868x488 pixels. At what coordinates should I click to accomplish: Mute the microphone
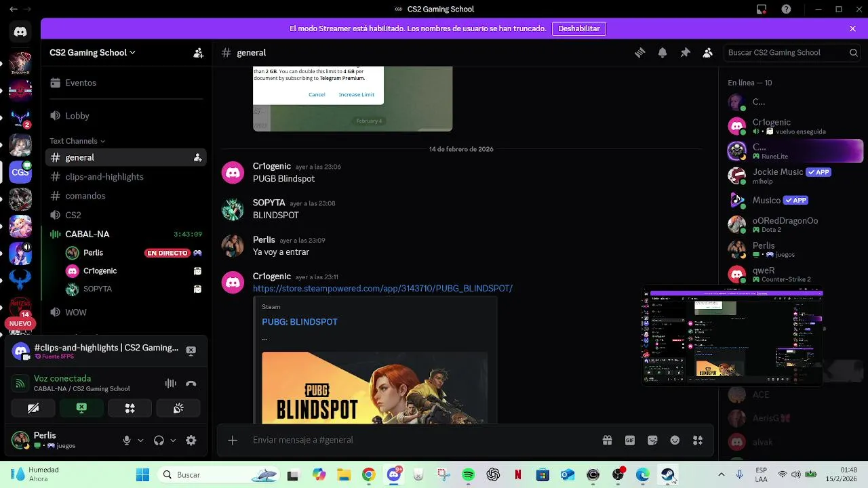(126, 441)
